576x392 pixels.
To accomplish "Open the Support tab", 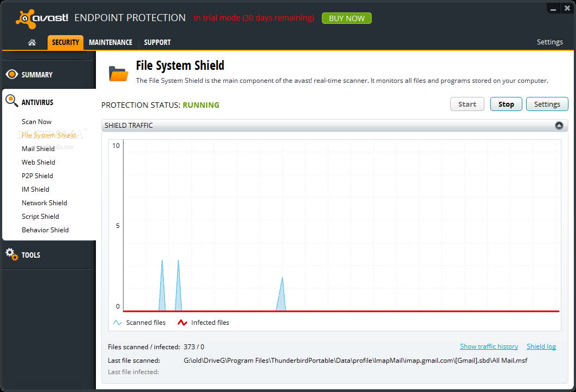I will pyautogui.click(x=157, y=42).
